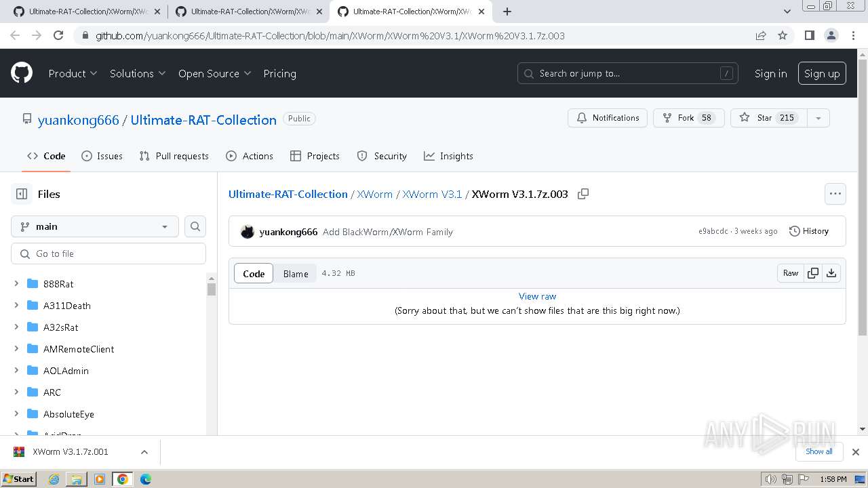Fork the repository
Screen dimensions: 868x488
[689, 118]
